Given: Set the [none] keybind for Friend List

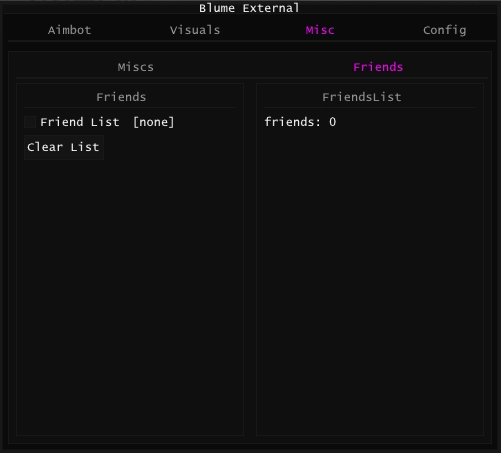Looking at the screenshot, I should 153,122.
